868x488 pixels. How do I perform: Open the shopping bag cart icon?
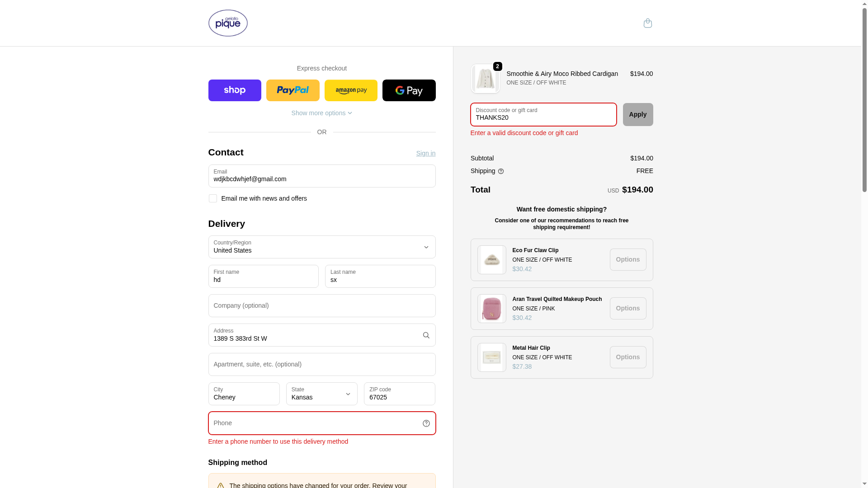647,23
